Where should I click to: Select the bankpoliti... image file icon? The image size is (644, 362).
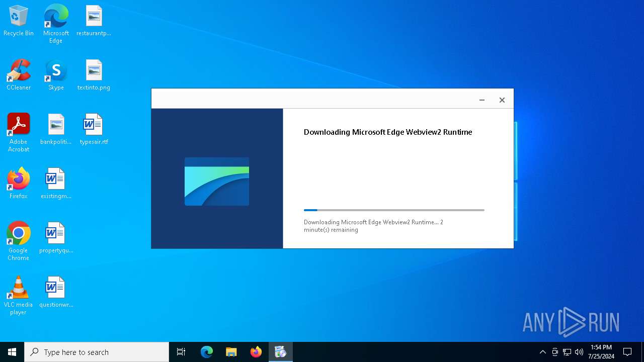[56, 130]
